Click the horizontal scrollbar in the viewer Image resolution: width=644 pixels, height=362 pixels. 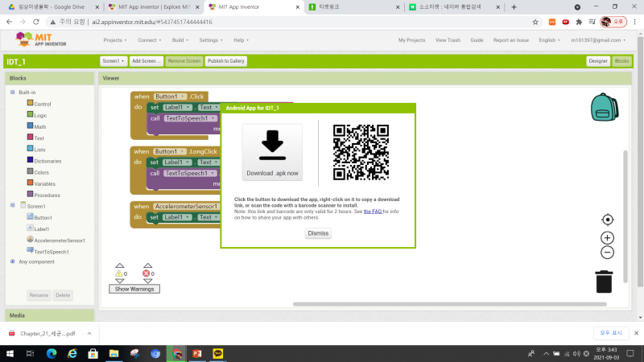click(x=450, y=304)
